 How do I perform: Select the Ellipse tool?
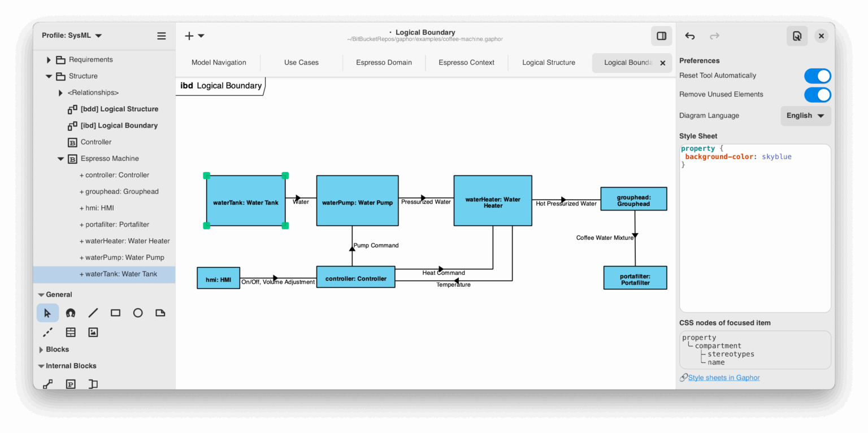(x=138, y=313)
